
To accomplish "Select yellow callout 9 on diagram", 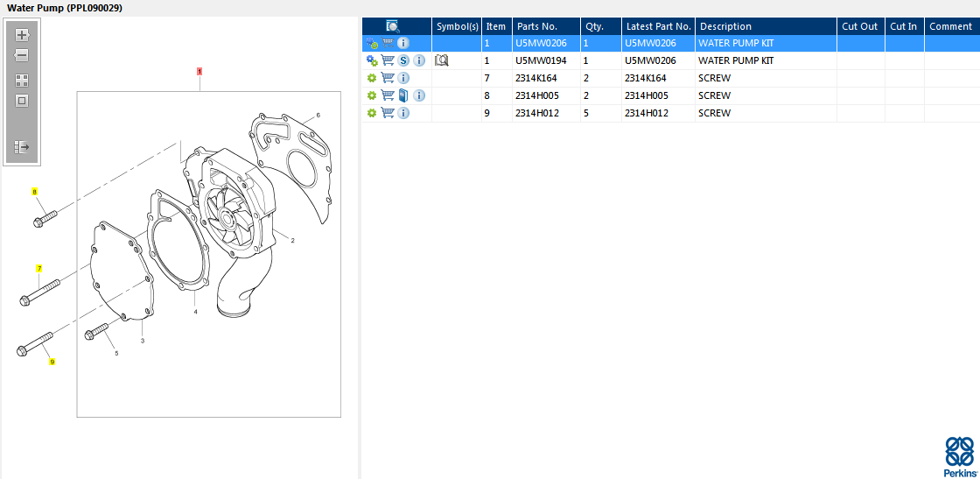I will pos(52,362).
